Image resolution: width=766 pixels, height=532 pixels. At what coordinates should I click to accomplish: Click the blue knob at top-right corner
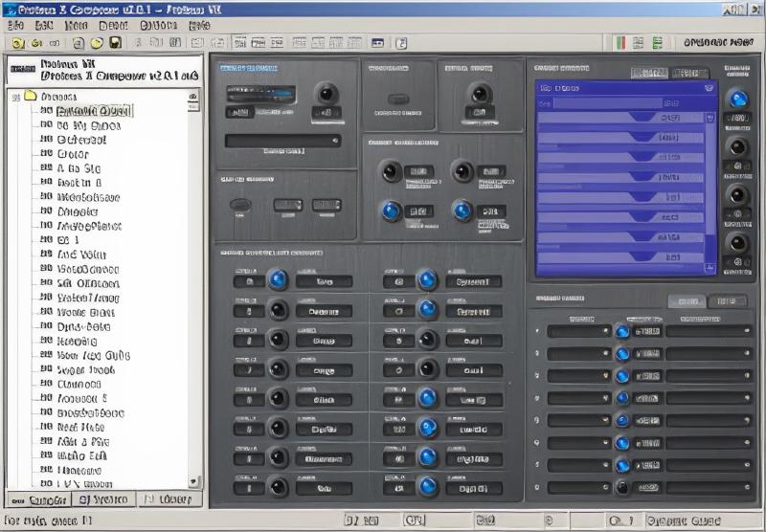[x=737, y=99]
